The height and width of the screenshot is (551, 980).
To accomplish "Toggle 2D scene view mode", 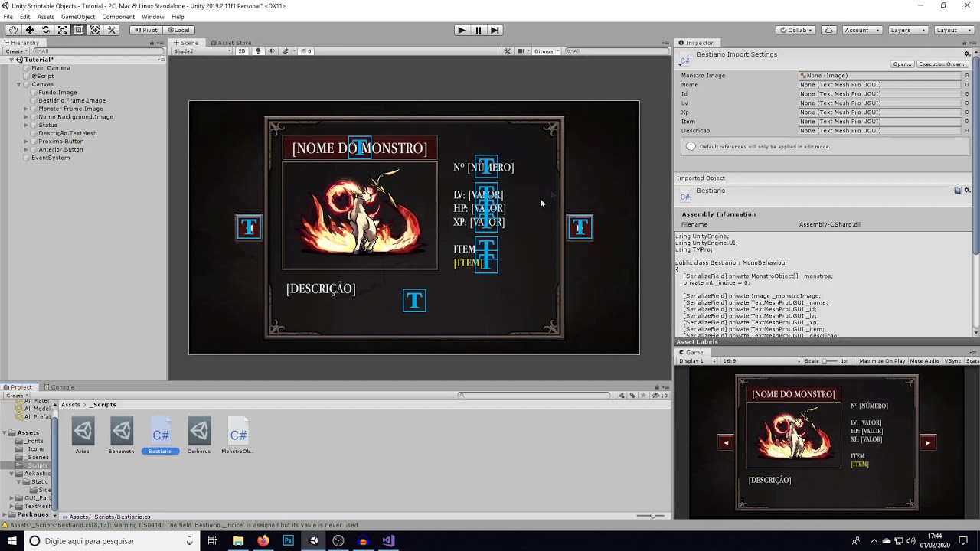I will pyautogui.click(x=242, y=51).
